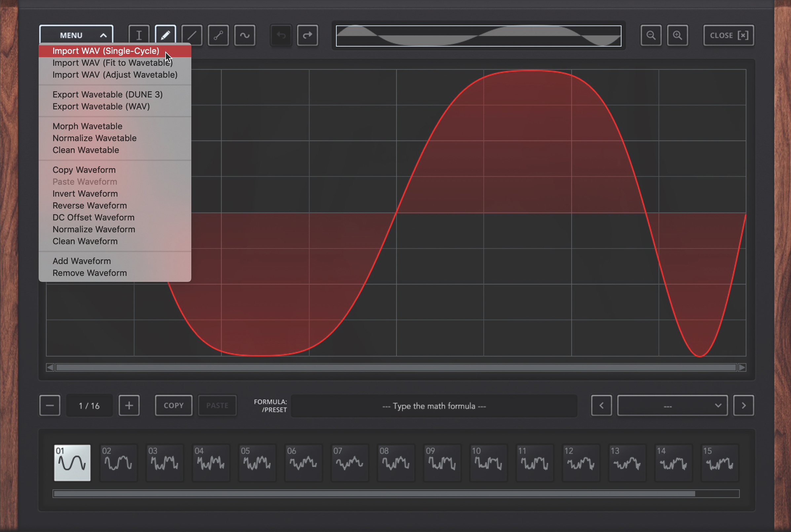Choose Import WAV (Fit to Wavetable)
Screen dimensions: 791x532
click(x=115, y=63)
